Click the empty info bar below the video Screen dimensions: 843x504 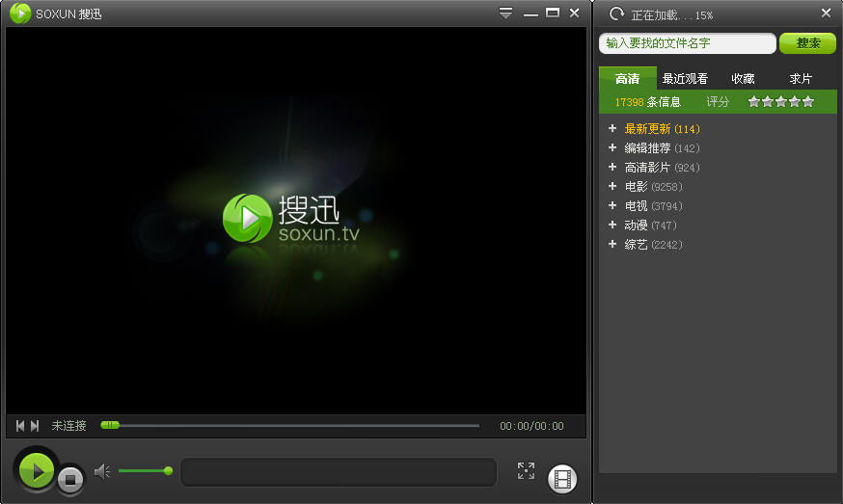point(339,472)
